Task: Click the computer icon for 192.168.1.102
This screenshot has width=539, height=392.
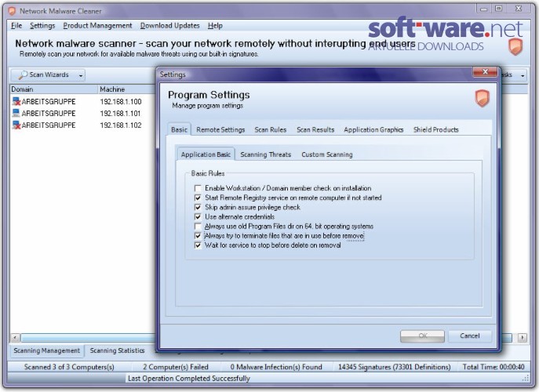Action: (16, 125)
